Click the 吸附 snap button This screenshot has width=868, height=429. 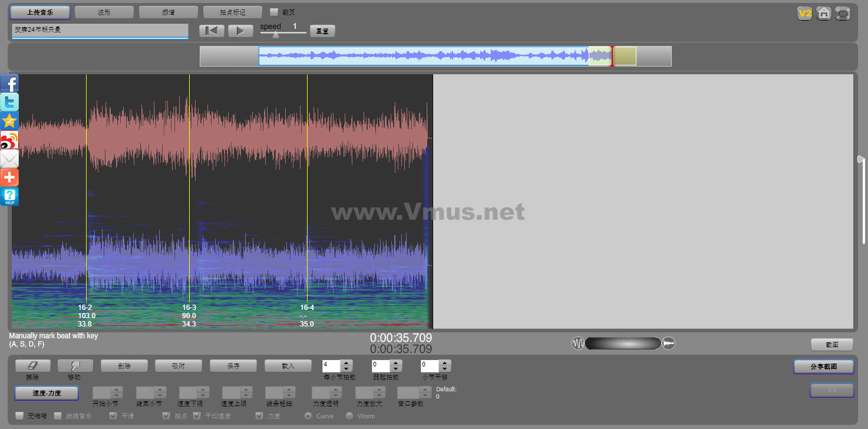[179, 366]
